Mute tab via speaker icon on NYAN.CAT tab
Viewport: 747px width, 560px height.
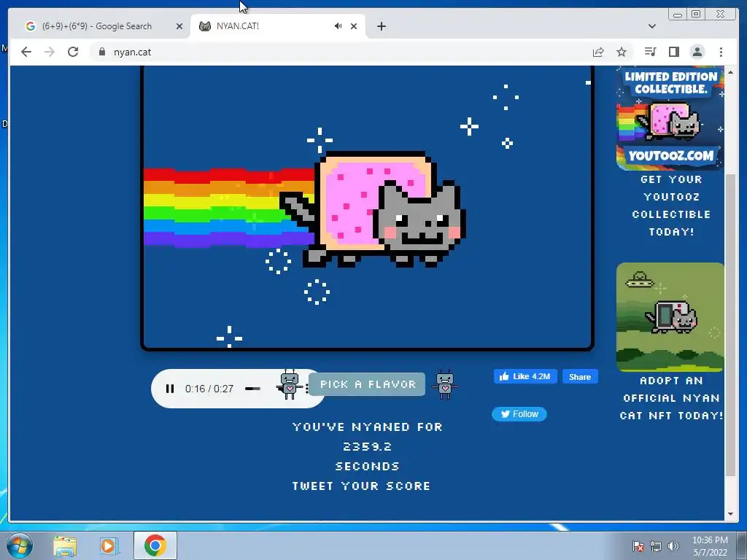(x=338, y=26)
